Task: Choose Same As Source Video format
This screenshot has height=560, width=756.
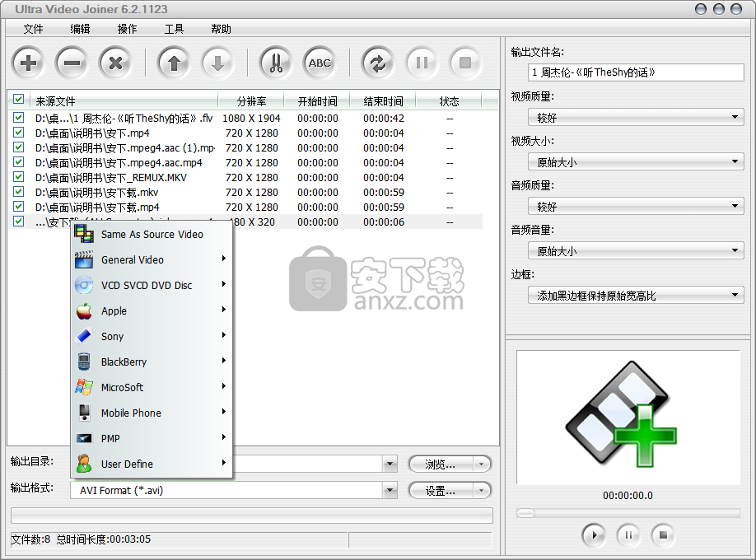Action: (152, 235)
